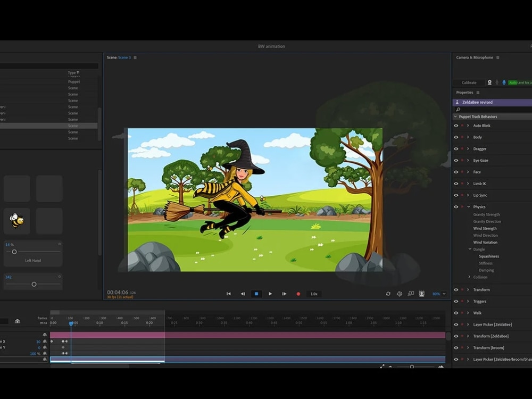This screenshot has height=399, width=532.
Task: Open the 80% zoom level dropdown
Action: pyautogui.click(x=437, y=293)
